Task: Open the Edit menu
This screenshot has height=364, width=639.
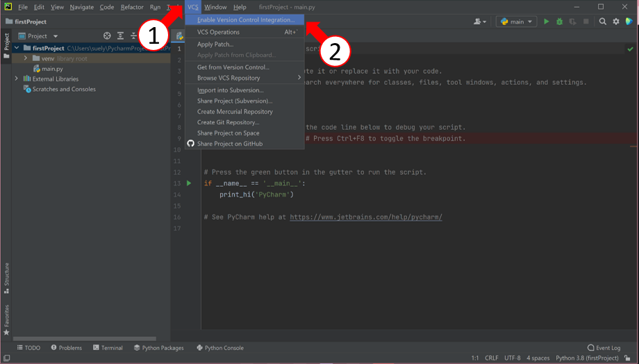Action: pos(39,7)
